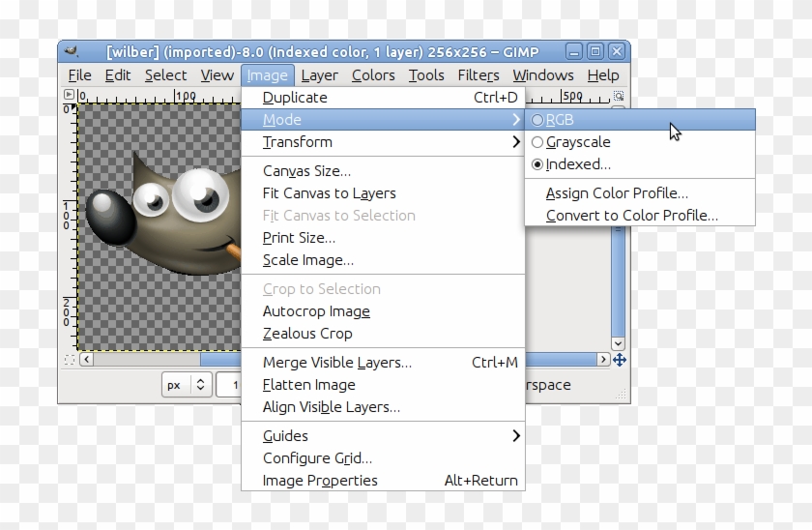
Task: Maximize the GIMP window
Action: coord(595,52)
